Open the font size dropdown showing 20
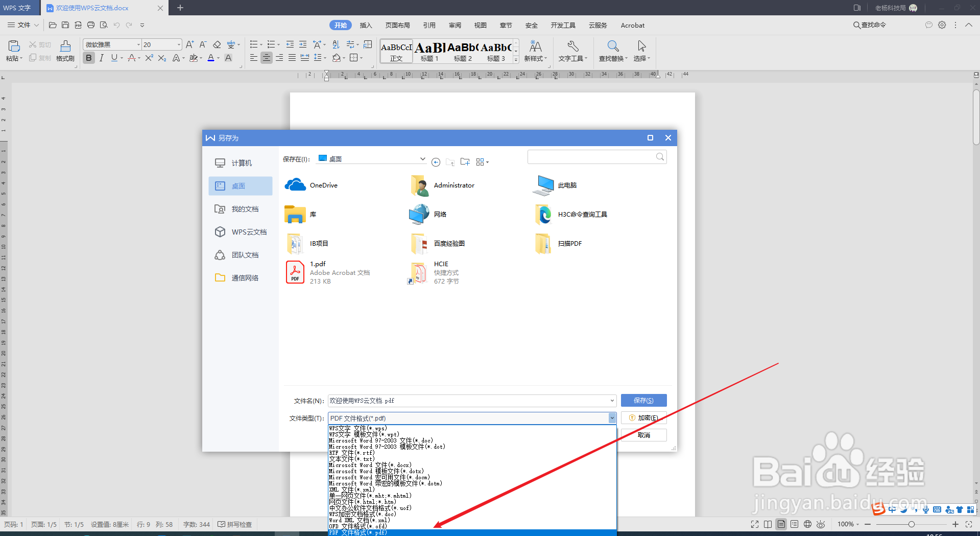Viewport: 980px width, 536px height. point(178,44)
